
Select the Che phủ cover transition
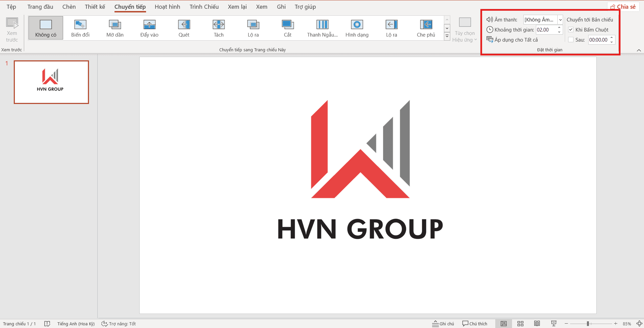[x=426, y=28]
